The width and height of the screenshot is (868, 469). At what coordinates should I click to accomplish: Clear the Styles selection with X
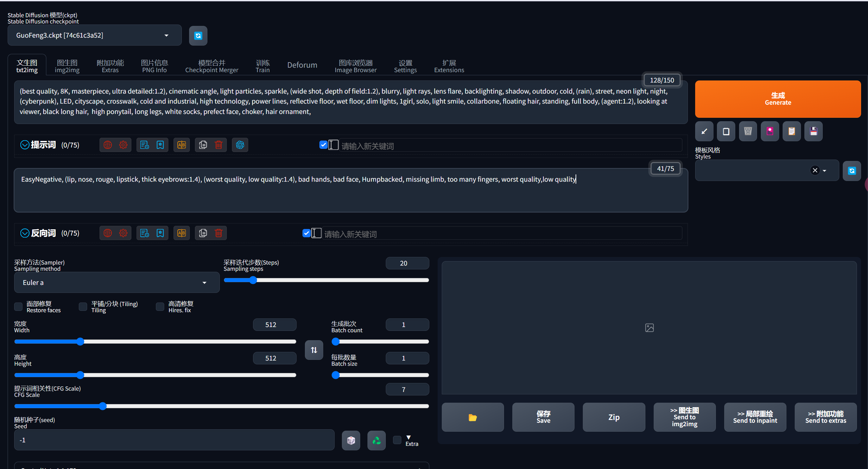[815, 170]
